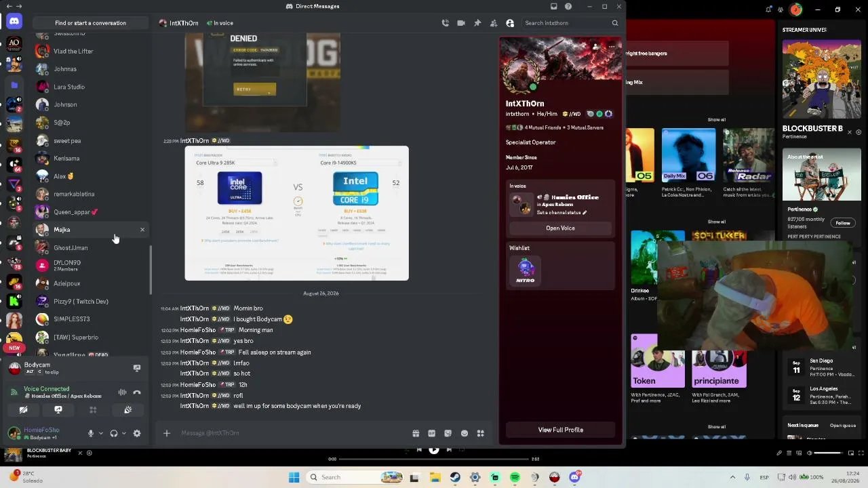Open the apps launcher in message bar
Screen dimensions: 868x488
tap(481, 433)
